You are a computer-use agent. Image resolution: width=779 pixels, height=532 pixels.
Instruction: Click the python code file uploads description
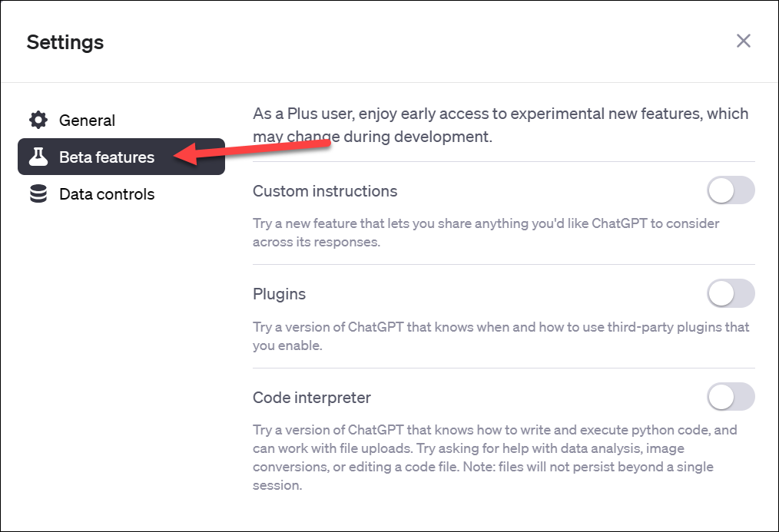coord(495,457)
